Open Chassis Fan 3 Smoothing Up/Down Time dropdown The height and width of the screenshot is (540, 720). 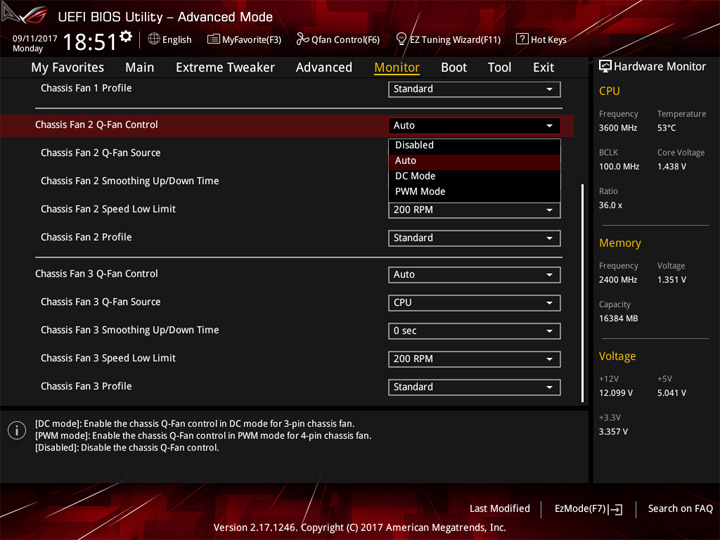(x=474, y=331)
